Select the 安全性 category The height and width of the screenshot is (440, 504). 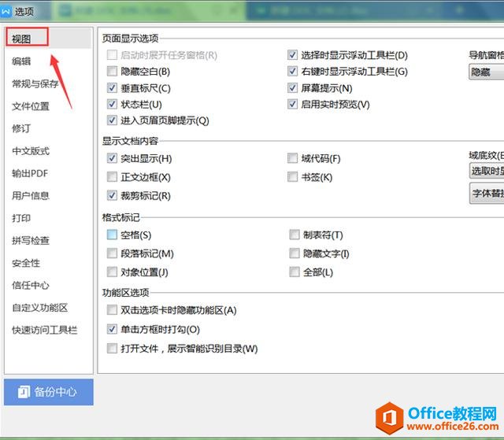coord(26,263)
